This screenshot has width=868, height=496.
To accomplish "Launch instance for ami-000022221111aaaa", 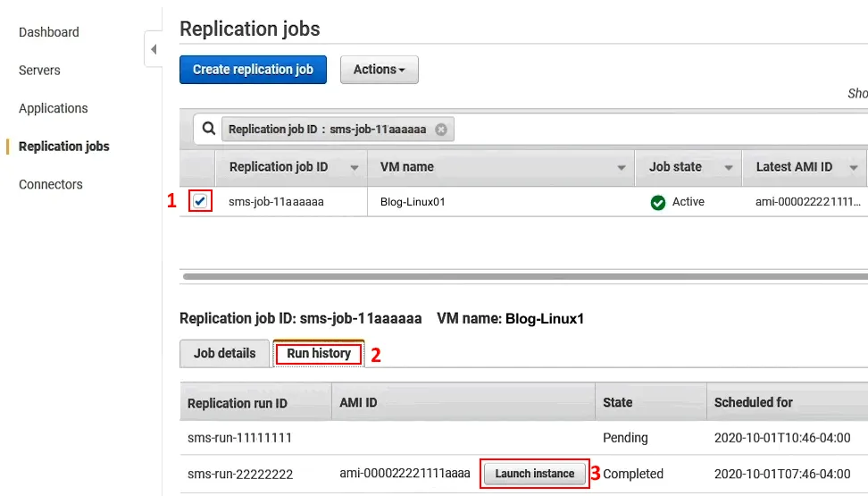I will pos(534,474).
